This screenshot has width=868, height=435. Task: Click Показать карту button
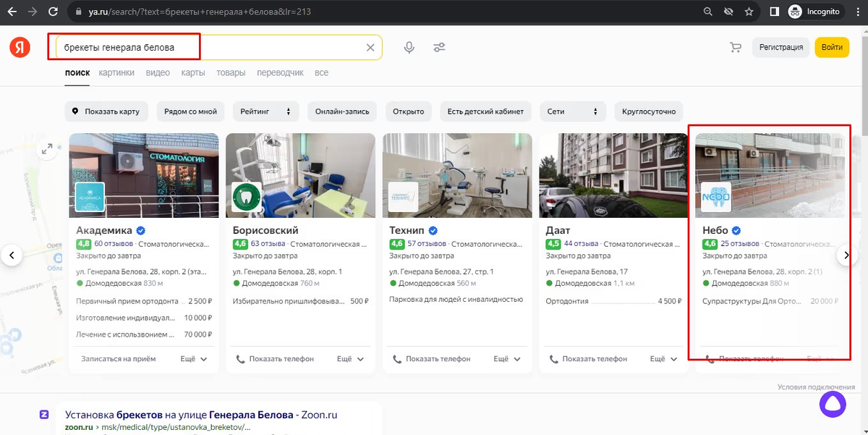(x=106, y=111)
